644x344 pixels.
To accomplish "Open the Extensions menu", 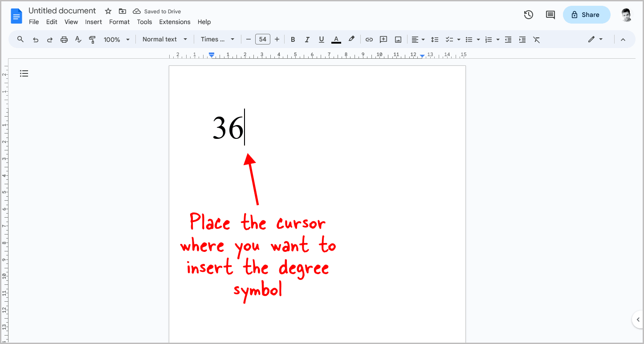I will click(x=175, y=22).
